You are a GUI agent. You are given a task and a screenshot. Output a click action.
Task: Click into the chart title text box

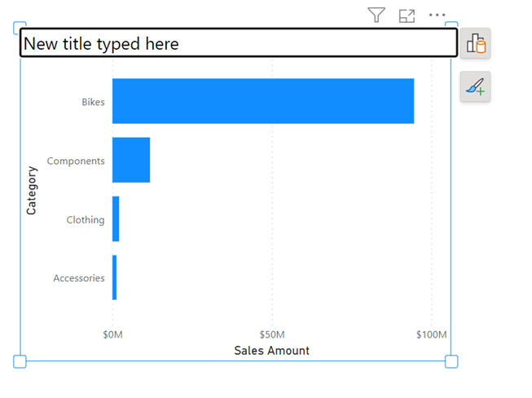[238, 43]
